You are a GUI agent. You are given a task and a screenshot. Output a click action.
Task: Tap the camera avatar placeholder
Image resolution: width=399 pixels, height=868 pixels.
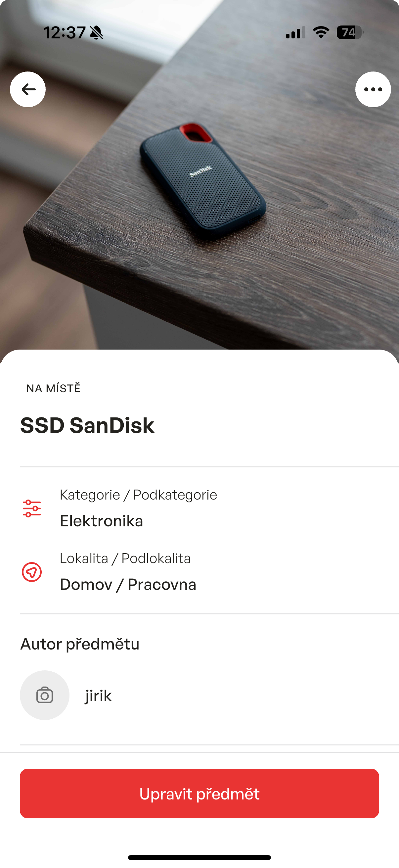[x=45, y=695]
